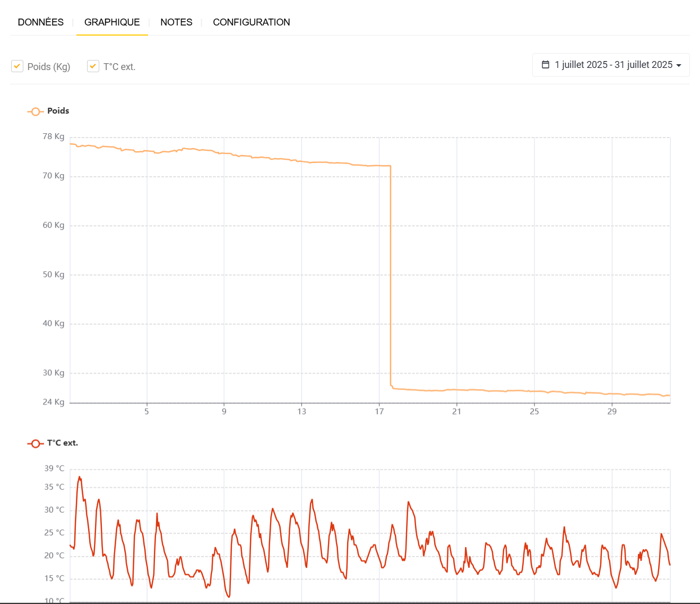Click the Poids legend marker icon

(x=36, y=111)
